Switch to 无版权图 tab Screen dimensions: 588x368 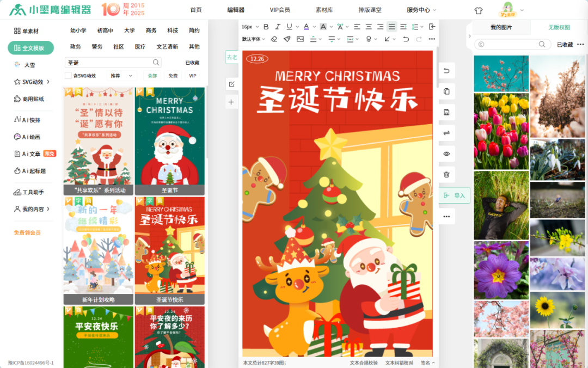(x=559, y=27)
